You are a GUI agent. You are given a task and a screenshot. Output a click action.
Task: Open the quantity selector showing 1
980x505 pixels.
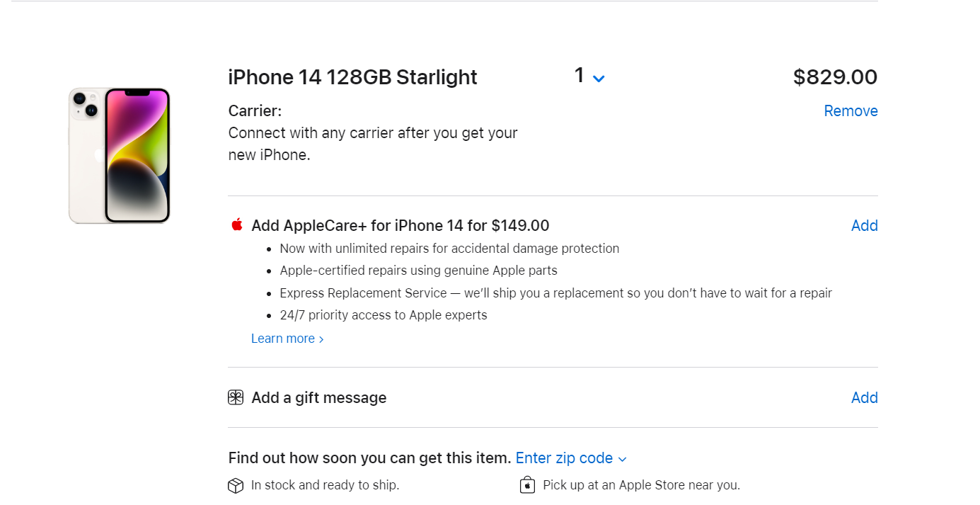click(x=589, y=76)
